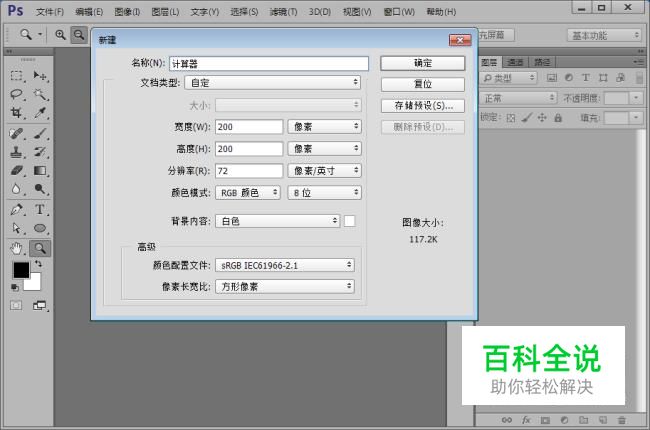The width and height of the screenshot is (650, 430).
Task: Open the 滤镜(T) menu
Action: tap(284, 12)
